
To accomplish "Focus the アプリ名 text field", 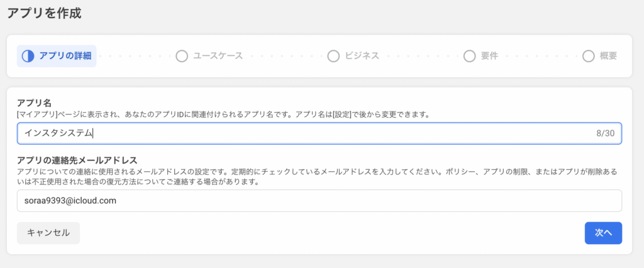I will (319, 133).
